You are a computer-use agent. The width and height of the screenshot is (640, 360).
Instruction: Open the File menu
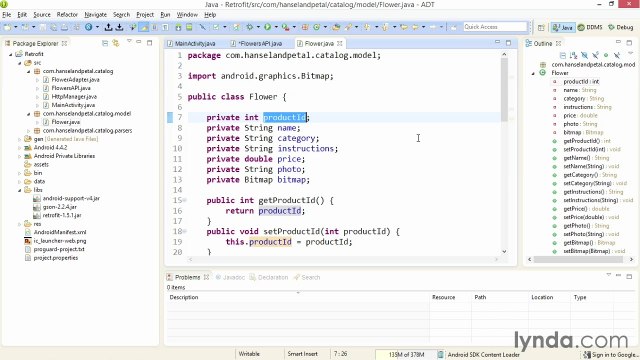click(x=7, y=15)
